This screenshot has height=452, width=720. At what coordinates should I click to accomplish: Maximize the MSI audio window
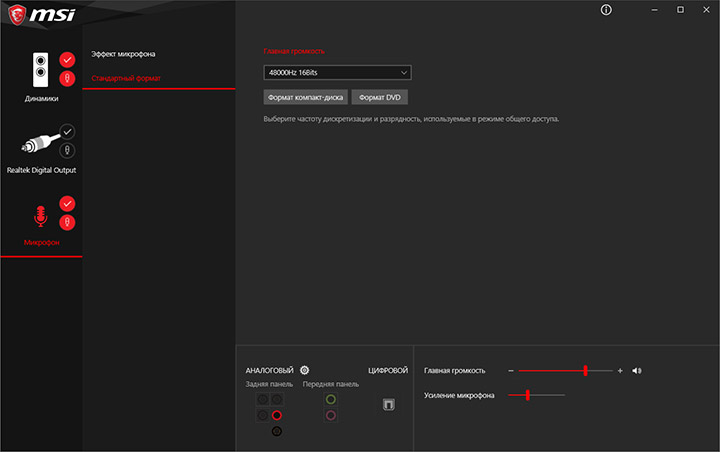680,10
